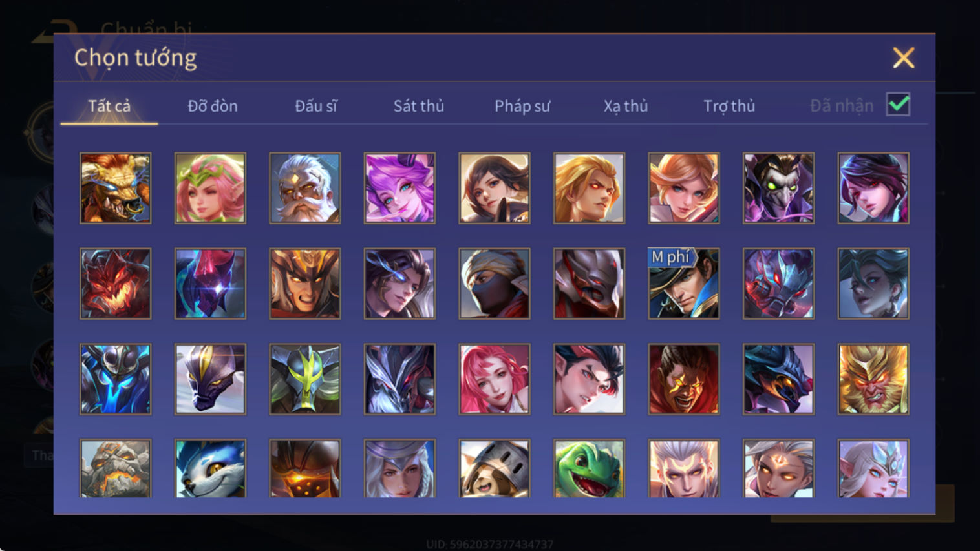Image resolution: width=980 pixels, height=551 pixels.
Task: Pick the blue fox hero portrait
Action: [210, 469]
